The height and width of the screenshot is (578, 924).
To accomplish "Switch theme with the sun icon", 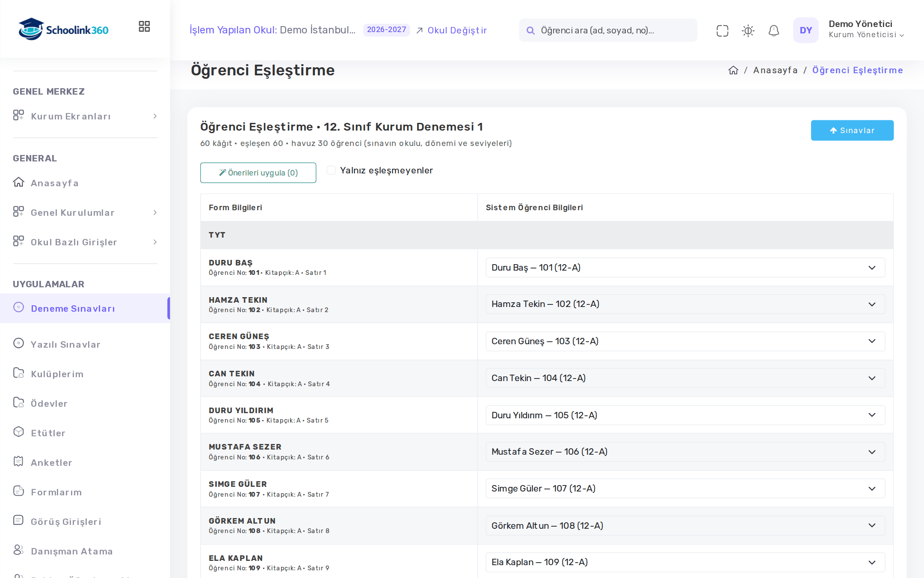I will coord(748,30).
